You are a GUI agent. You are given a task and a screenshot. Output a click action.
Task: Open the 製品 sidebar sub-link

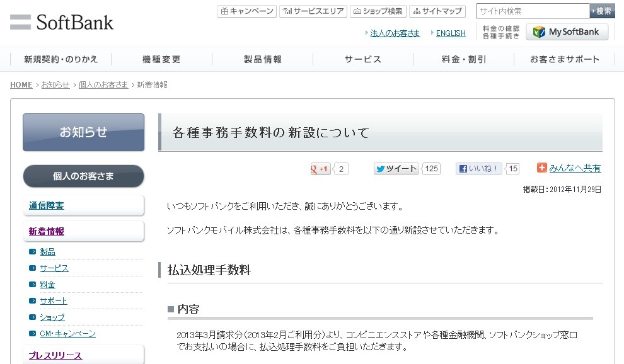click(47, 252)
